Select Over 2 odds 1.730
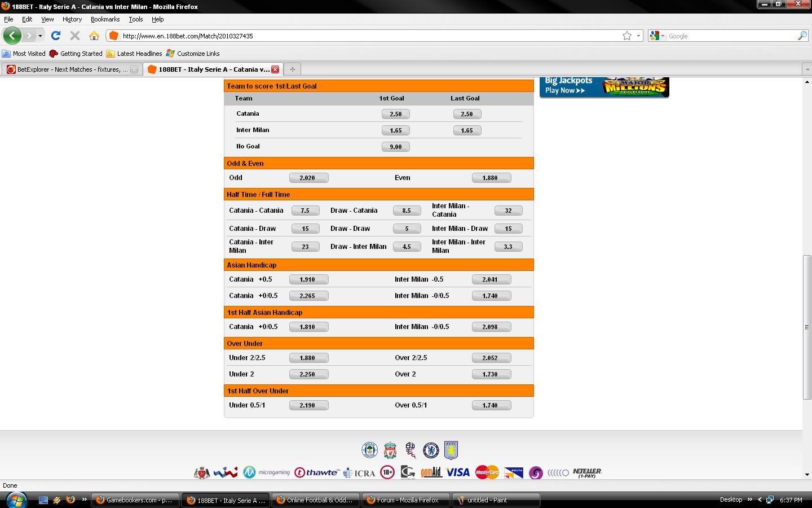812x508 pixels. click(x=491, y=374)
